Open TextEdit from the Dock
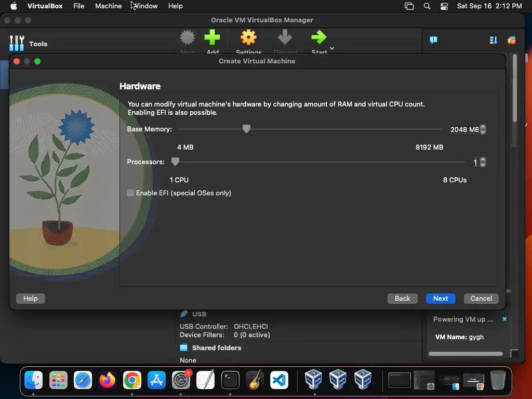532x399 pixels. coord(206,380)
